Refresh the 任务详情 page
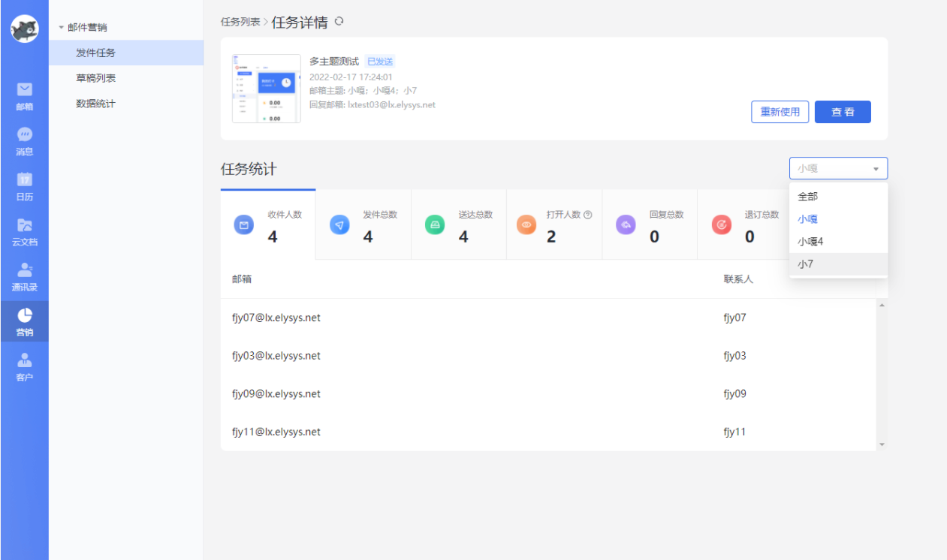The width and height of the screenshot is (947, 560). pyautogui.click(x=338, y=22)
